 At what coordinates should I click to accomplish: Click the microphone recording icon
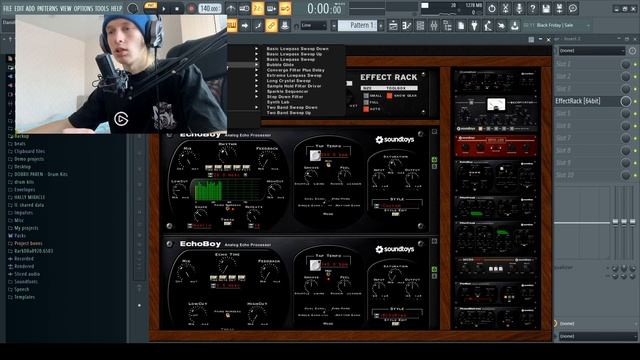[519, 8]
